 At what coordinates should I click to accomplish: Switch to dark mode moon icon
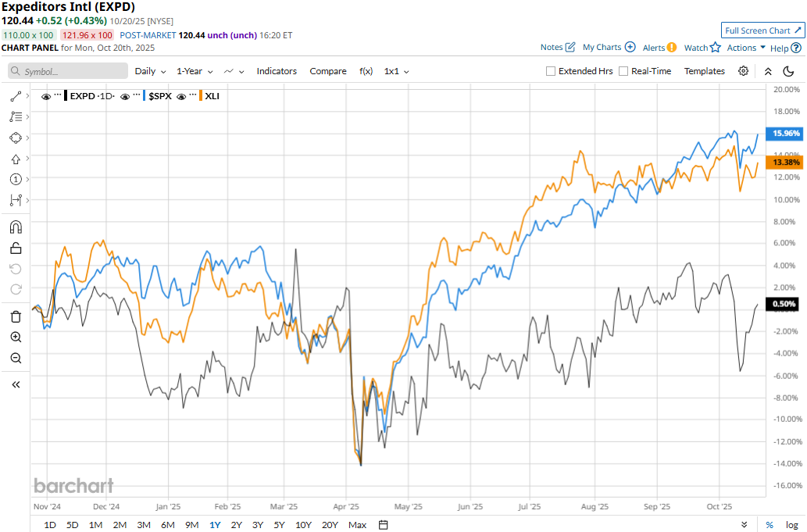(x=788, y=71)
